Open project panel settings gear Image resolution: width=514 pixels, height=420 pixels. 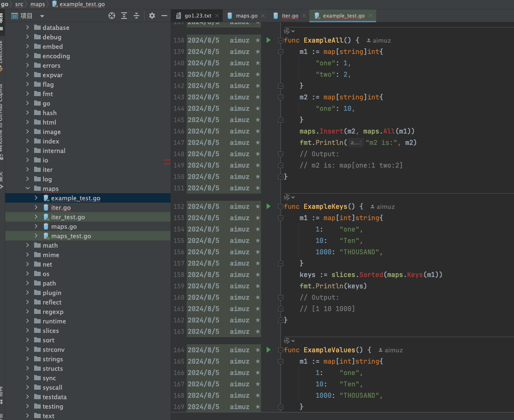pyautogui.click(x=152, y=16)
